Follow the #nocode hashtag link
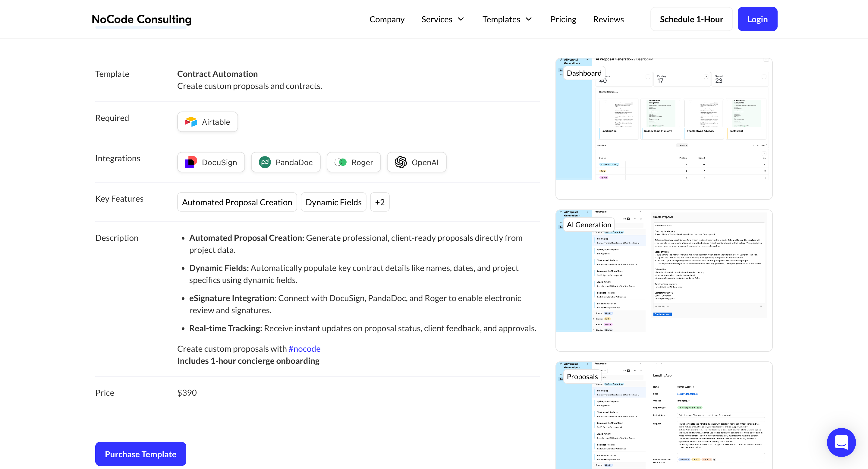868x469 pixels. pyautogui.click(x=304, y=349)
